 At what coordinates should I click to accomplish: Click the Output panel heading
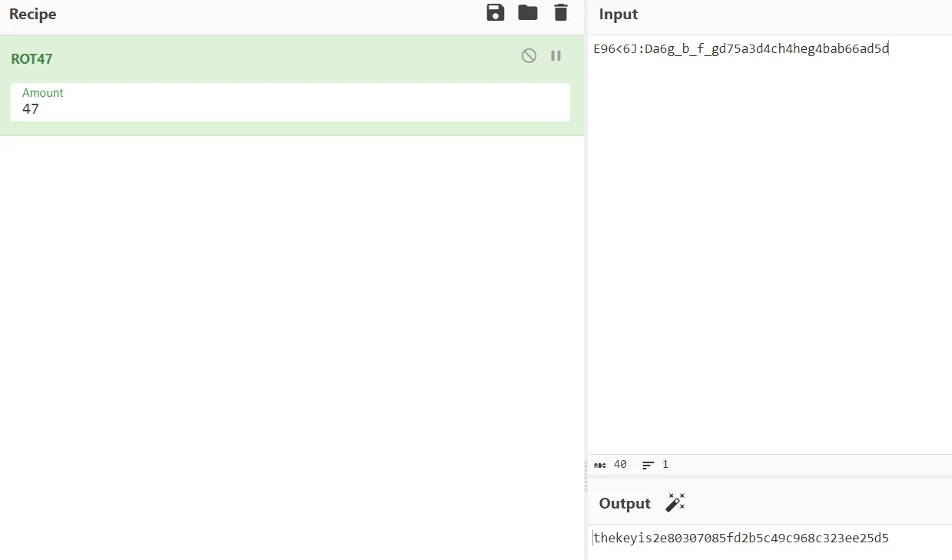point(625,504)
